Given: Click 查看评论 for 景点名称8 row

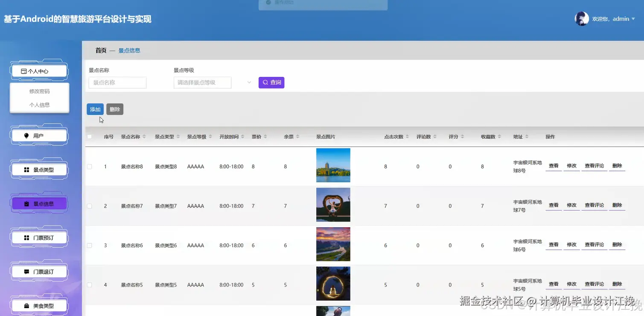Looking at the screenshot, I should pyautogui.click(x=594, y=166).
